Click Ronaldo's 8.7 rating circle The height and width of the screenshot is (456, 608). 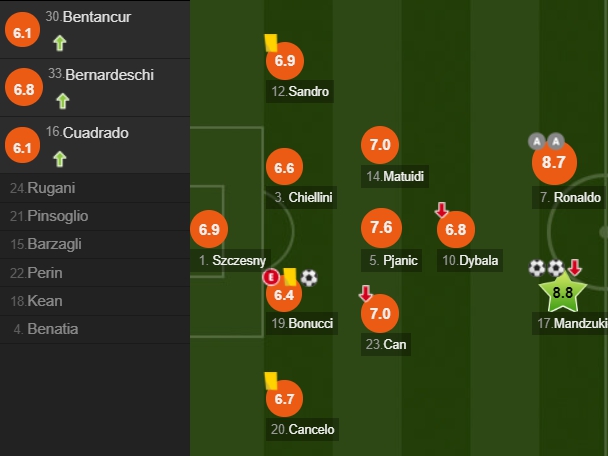(x=554, y=162)
